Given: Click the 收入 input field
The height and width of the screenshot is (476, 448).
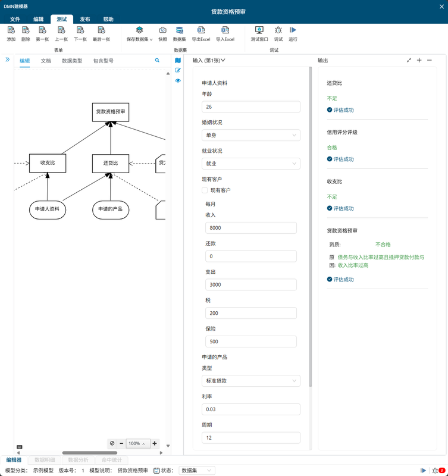Looking at the screenshot, I should (250, 228).
